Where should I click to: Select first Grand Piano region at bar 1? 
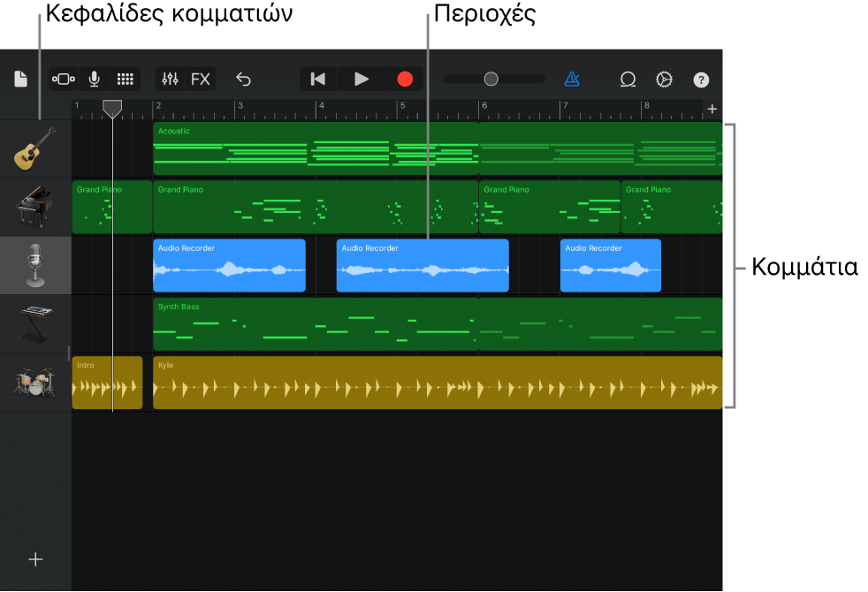(x=112, y=207)
